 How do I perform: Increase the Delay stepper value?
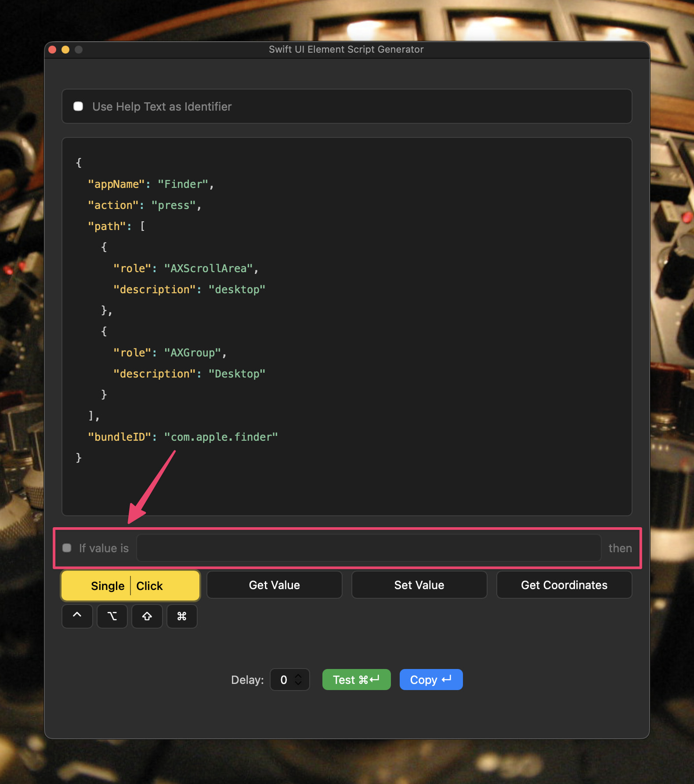[298, 676]
